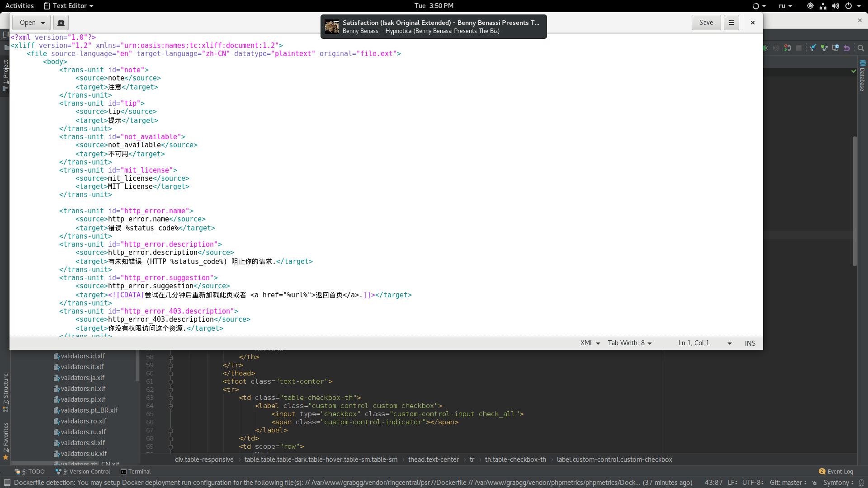The width and height of the screenshot is (868, 488).
Task: Click the IDE Commit changes branch icon
Action: pos(824,48)
